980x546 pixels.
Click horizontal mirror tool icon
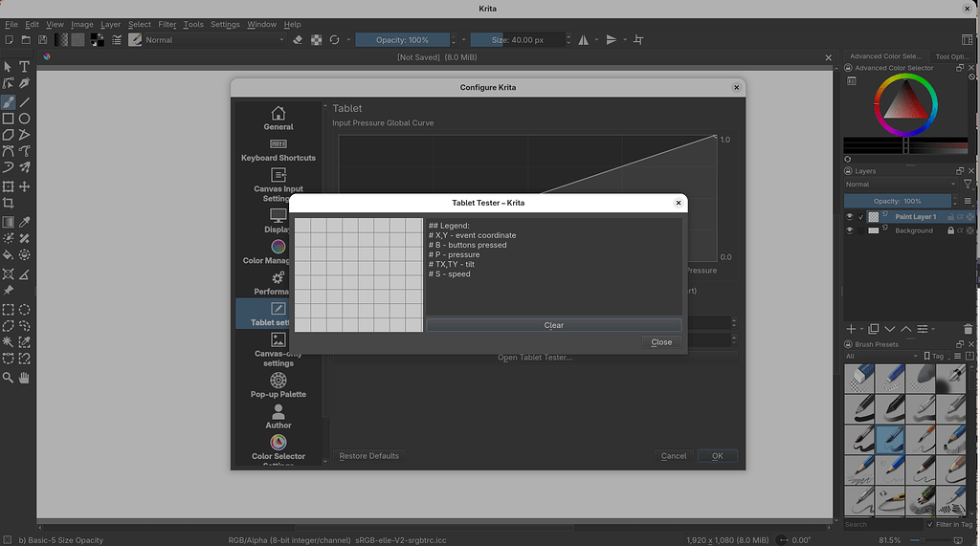(x=583, y=40)
